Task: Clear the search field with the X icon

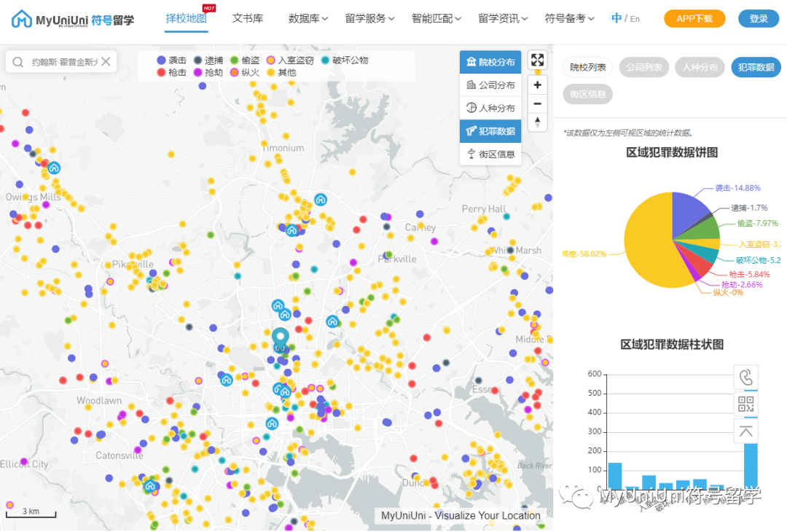Action: (106, 62)
